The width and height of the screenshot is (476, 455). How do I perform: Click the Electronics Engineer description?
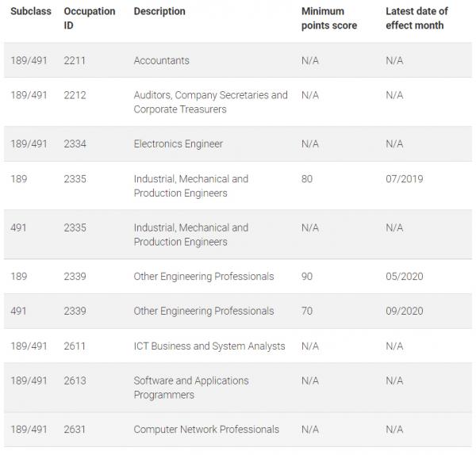pos(178,144)
